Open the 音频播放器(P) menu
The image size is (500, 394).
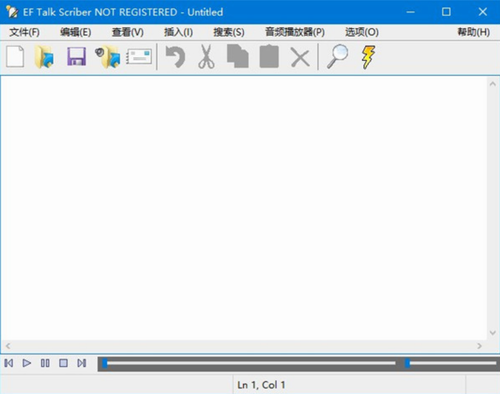[x=295, y=32]
